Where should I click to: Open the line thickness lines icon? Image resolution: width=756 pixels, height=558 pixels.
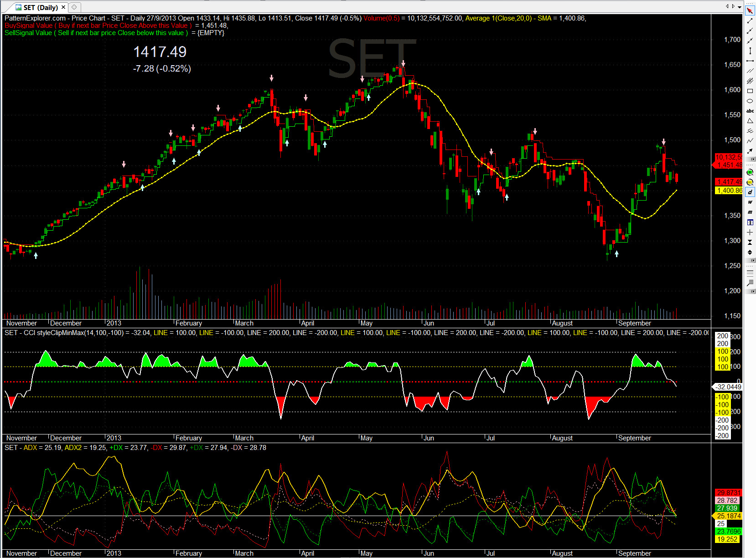(750, 273)
